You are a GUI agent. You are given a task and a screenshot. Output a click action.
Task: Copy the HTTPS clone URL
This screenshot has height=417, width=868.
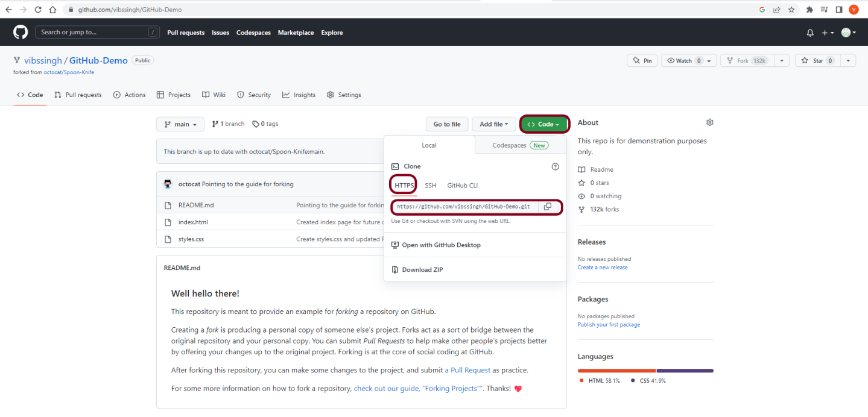548,207
